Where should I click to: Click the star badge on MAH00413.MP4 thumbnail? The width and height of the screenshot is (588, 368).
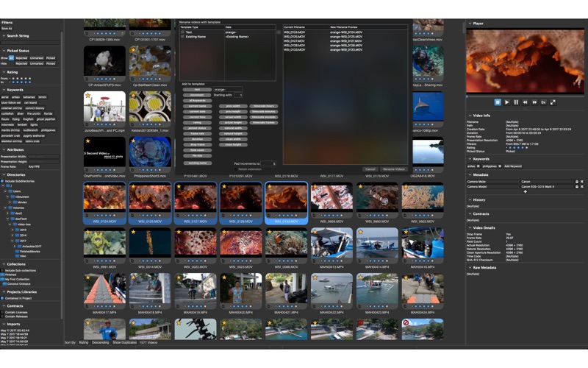pyautogui.click(x=315, y=232)
